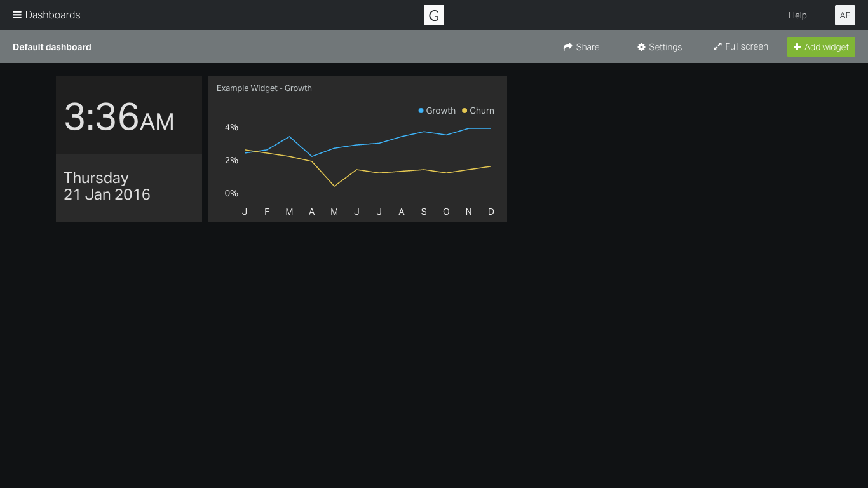The width and height of the screenshot is (868, 488).
Task: Click the Geckoboard G logo
Action: click(x=434, y=15)
